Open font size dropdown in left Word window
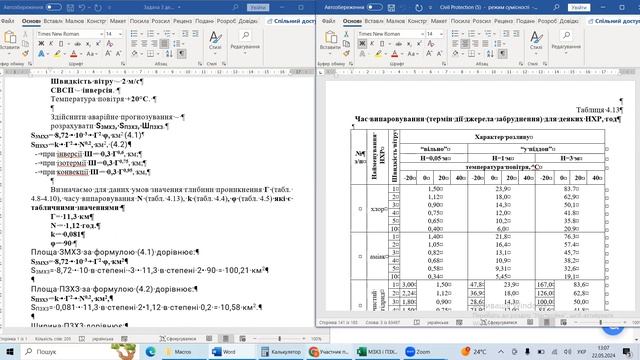The image size is (640, 360). 120,34
